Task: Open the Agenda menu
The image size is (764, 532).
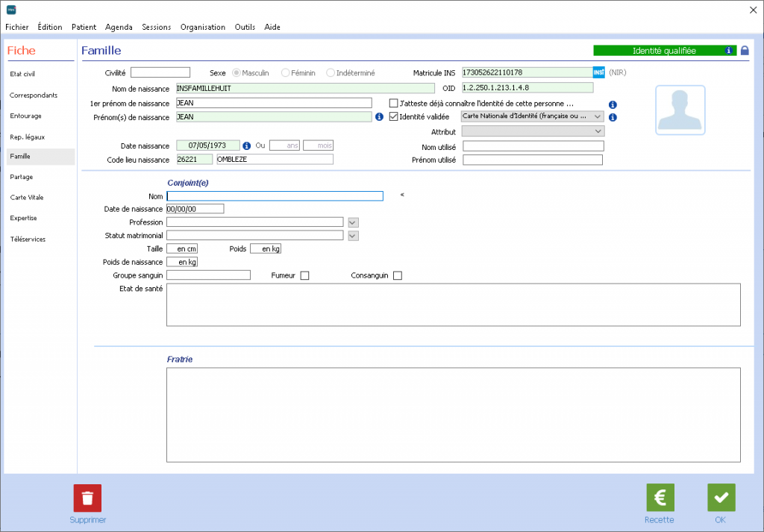Action: click(x=119, y=28)
